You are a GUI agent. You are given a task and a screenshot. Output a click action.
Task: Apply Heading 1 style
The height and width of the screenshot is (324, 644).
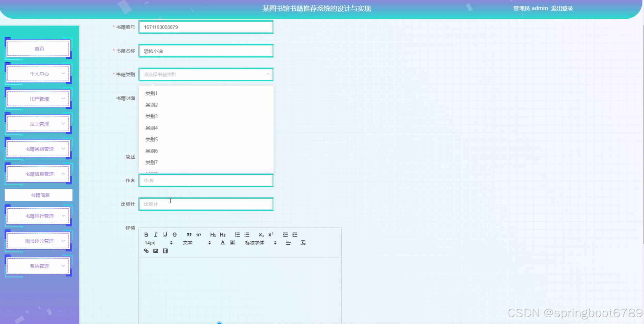pyautogui.click(x=213, y=234)
